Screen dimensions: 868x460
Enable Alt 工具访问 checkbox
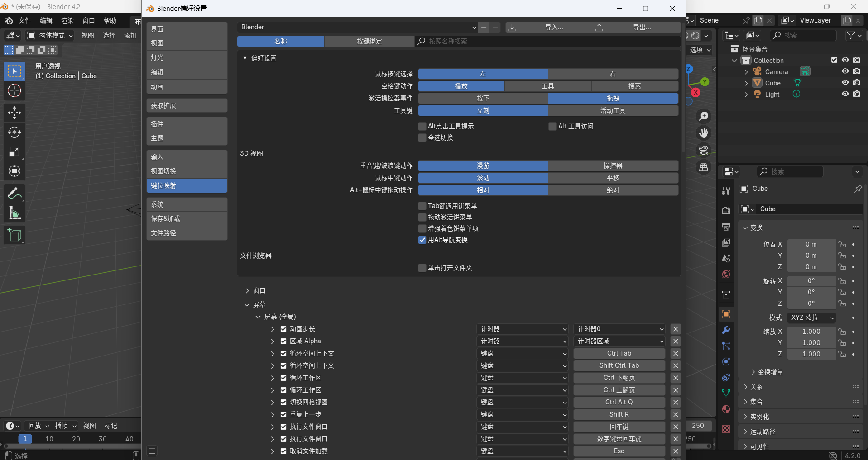(552, 126)
